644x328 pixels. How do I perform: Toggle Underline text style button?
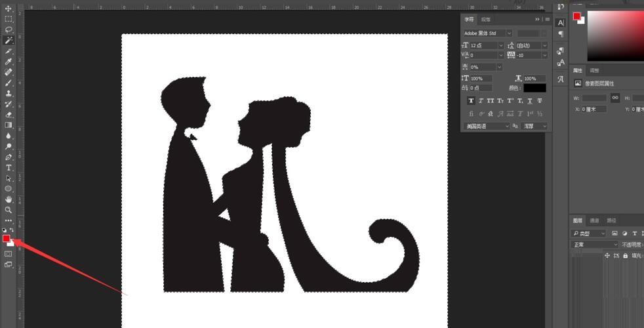(530, 101)
